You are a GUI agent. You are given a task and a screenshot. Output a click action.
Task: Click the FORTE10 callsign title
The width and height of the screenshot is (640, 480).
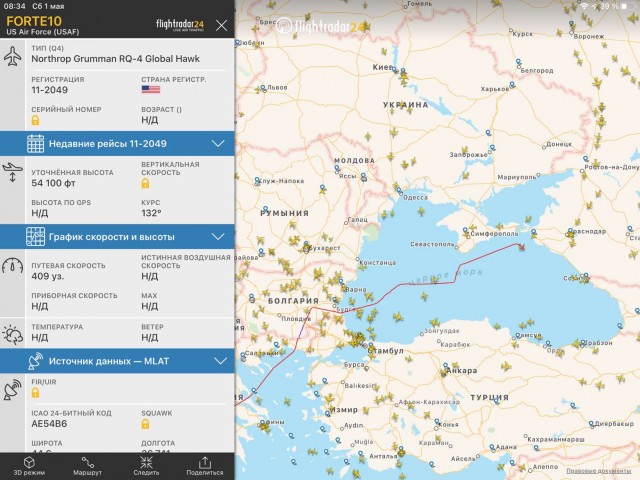[x=34, y=21]
